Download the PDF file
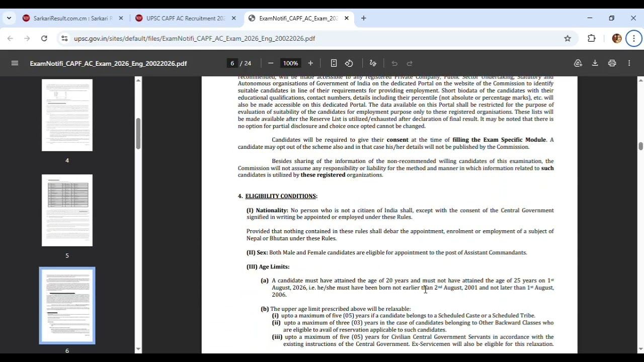This screenshot has height=362, width=644. pos(595,63)
